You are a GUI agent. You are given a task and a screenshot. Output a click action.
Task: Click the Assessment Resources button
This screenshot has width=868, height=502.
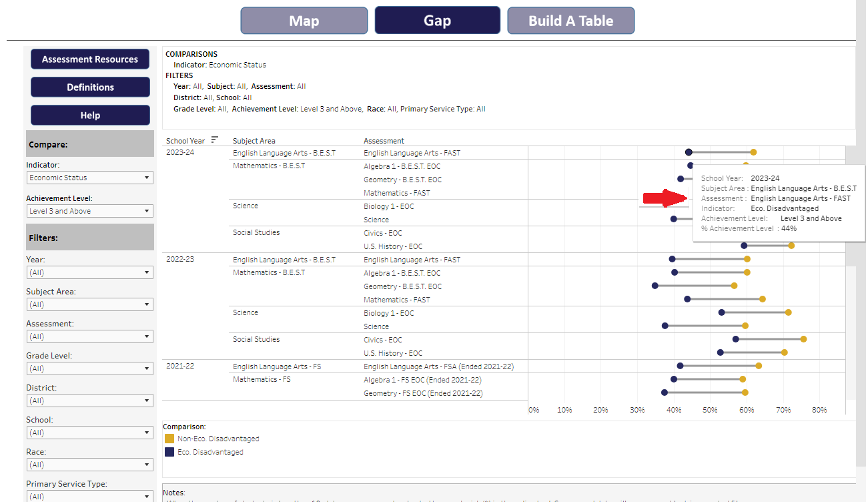pos(90,59)
